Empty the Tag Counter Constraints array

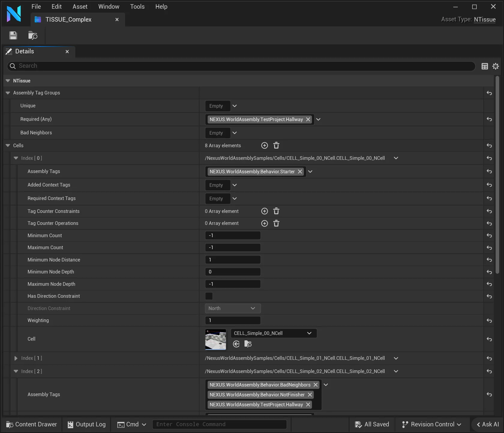click(x=276, y=211)
